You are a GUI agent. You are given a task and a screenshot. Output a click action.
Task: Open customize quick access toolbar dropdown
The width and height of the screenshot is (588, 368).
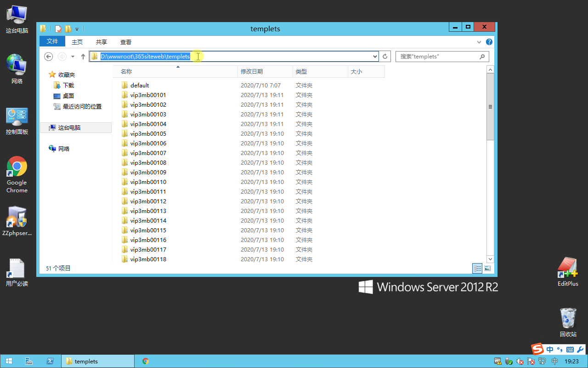77,29
